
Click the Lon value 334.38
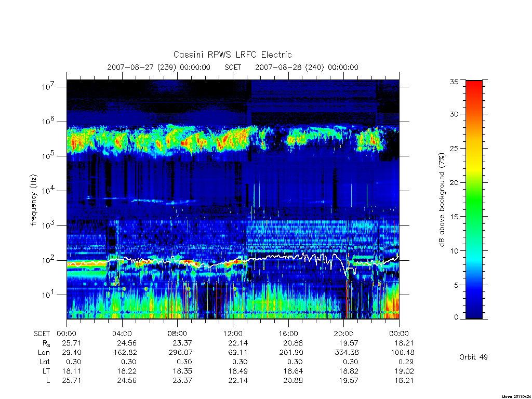347,353
